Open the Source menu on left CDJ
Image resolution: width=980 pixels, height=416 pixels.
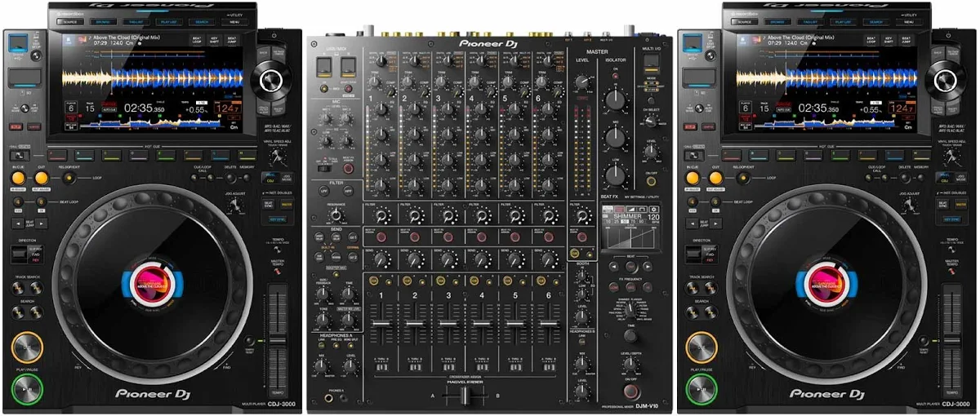pos(70,22)
